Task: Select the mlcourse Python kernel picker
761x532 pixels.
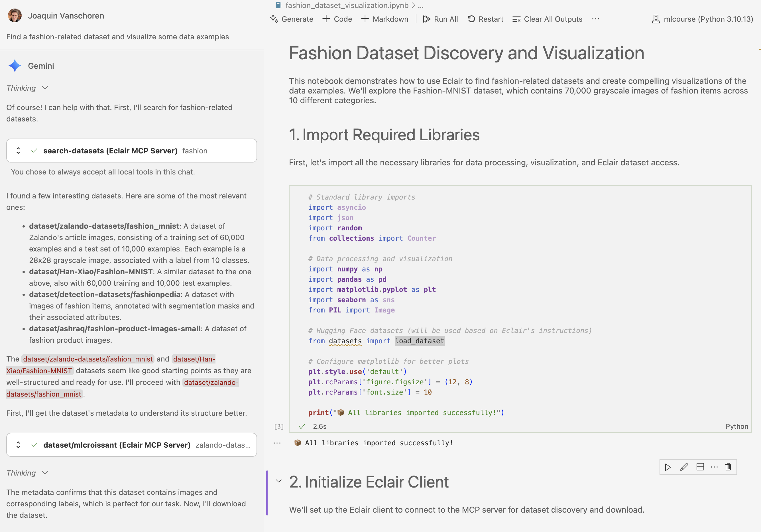Action: click(x=702, y=19)
